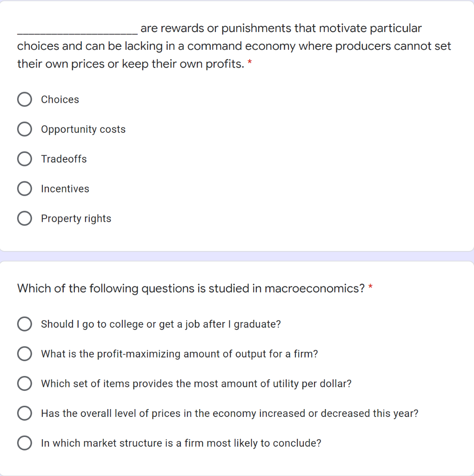Click the 'Choices' answer label text
Viewport: 474px width, 476px height.
(60, 99)
